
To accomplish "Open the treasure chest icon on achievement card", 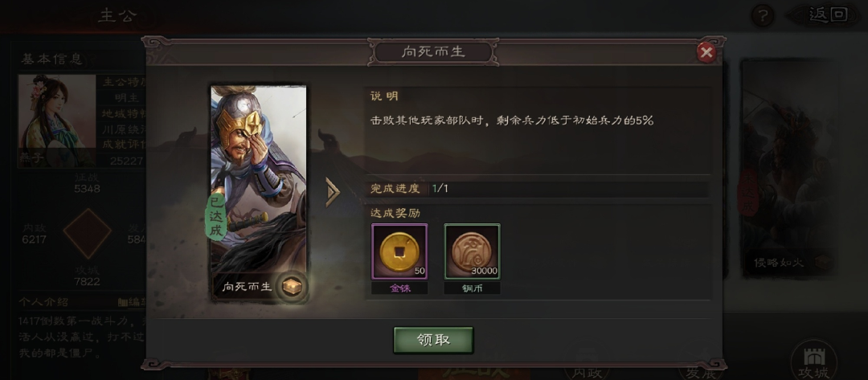I will click(291, 287).
